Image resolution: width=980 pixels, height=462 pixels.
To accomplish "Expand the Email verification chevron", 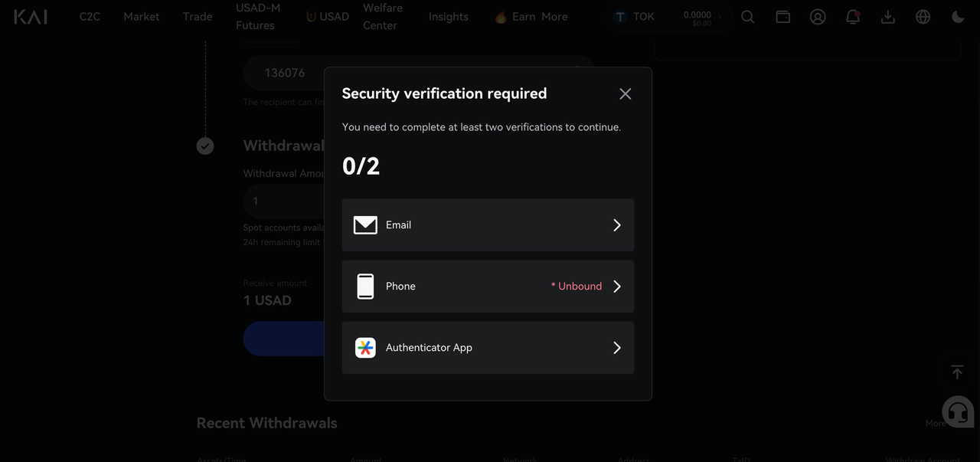I will coord(617,225).
